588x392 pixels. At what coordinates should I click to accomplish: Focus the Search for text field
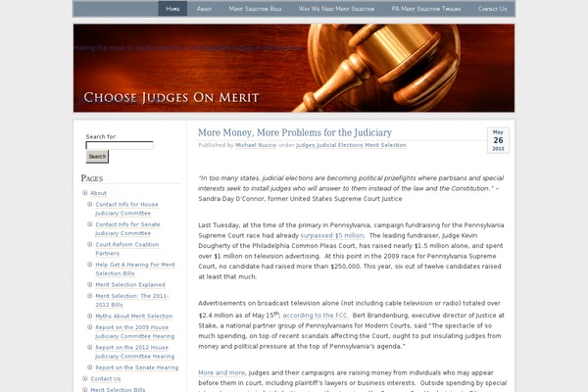coord(120,145)
